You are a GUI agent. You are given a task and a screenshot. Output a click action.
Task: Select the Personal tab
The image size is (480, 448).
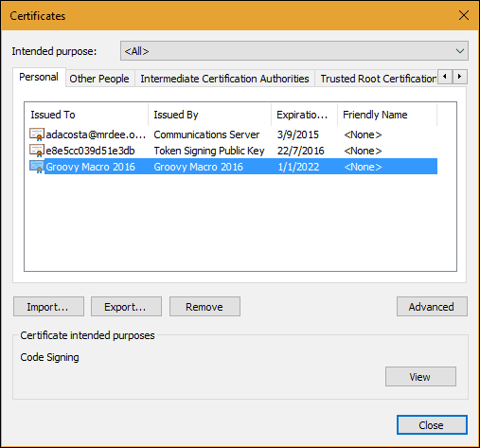click(39, 77)
